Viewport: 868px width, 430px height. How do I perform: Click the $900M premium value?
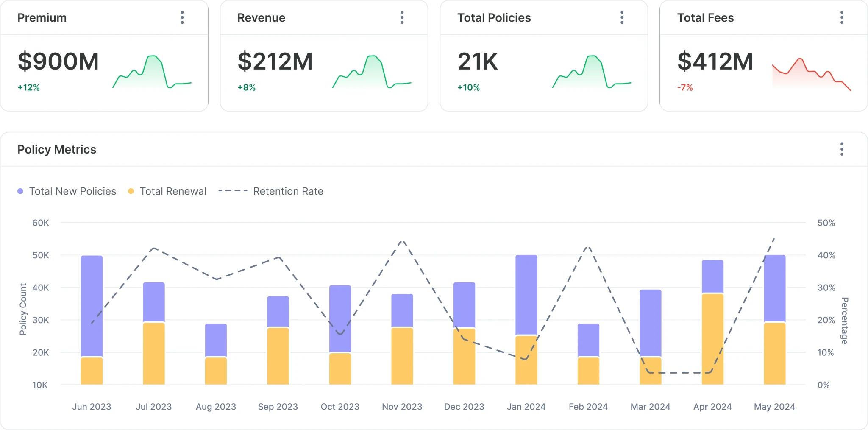point(58,61)
